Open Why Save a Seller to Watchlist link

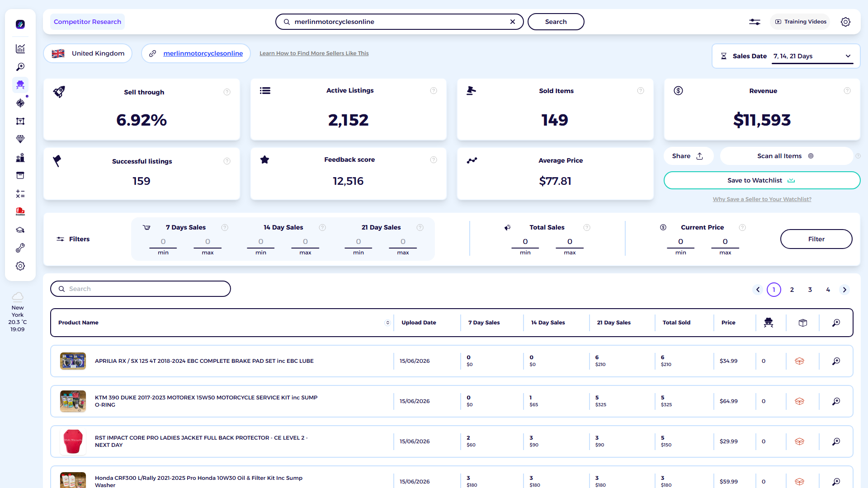pos(762,199)
